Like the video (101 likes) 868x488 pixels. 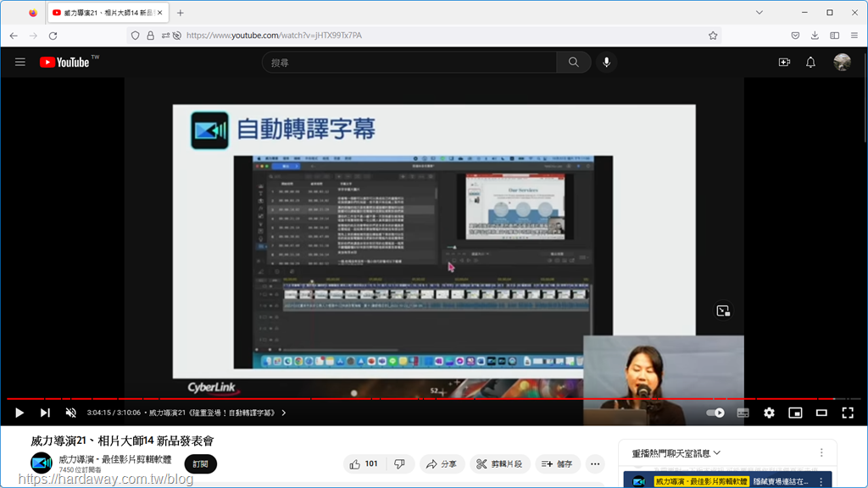pyautogui.click(x=364, y=463)
